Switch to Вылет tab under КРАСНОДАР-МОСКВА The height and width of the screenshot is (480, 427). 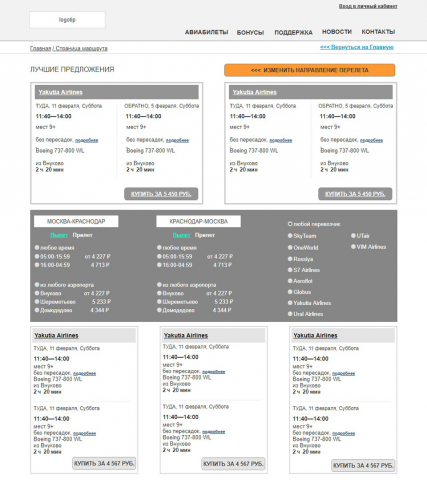(181, 235)
